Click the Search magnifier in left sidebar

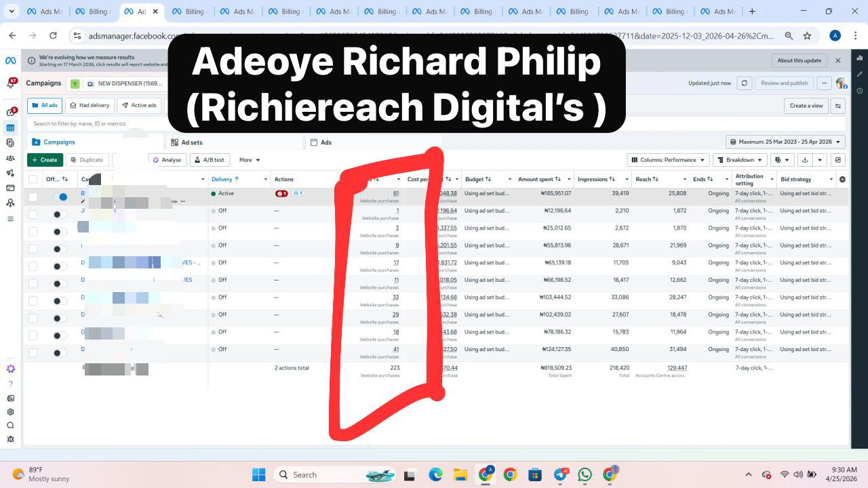[x=10, y=426]
